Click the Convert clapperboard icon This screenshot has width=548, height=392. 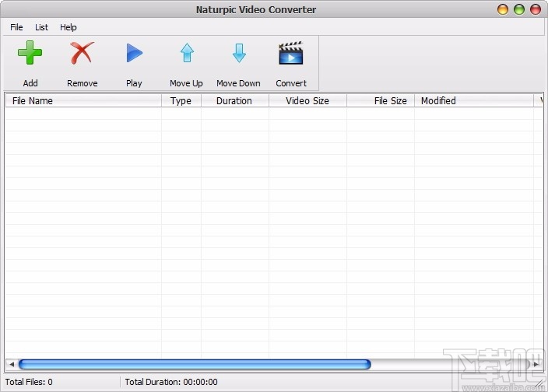pyautogui.click(x=291, y=53)
